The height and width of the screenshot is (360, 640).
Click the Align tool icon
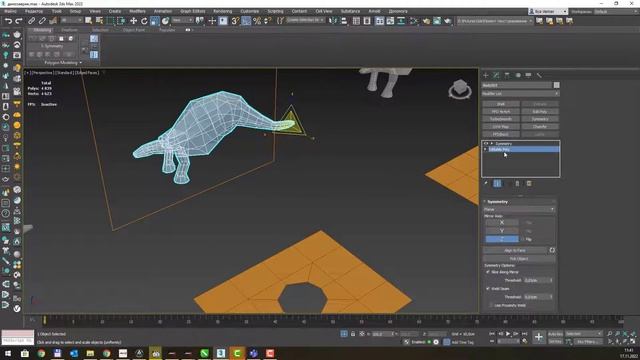point(344,21)
